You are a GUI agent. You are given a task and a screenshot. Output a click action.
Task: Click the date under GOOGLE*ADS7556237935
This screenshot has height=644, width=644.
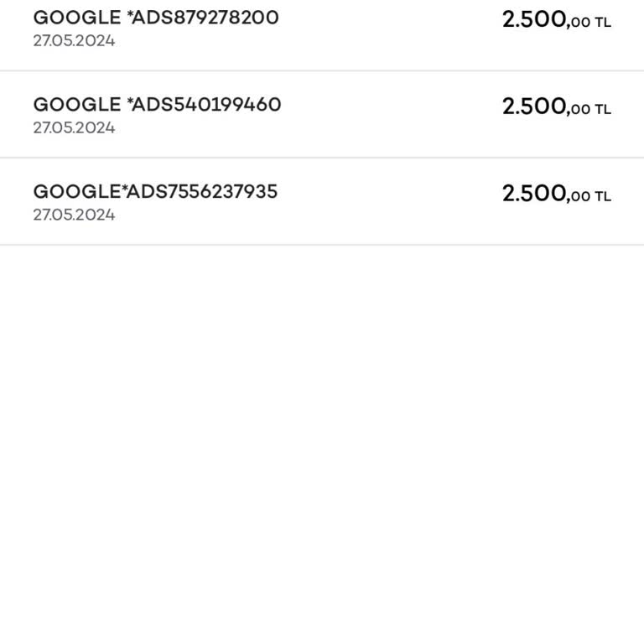(x=74, y=216)
